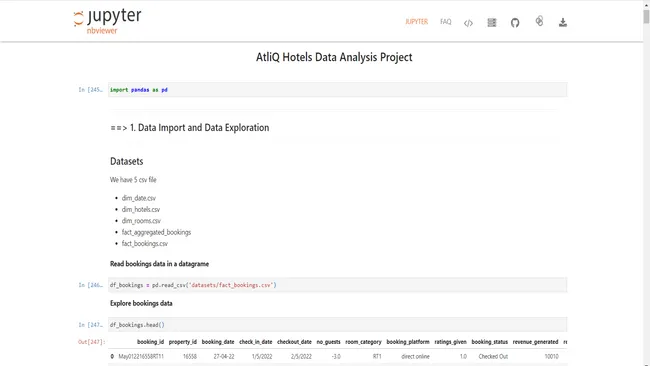Click the -3.0 guests cell

click(336, 356)
